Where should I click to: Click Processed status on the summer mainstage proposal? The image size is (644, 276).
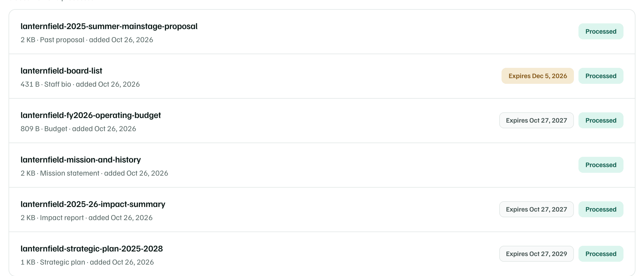coord(601,31)
